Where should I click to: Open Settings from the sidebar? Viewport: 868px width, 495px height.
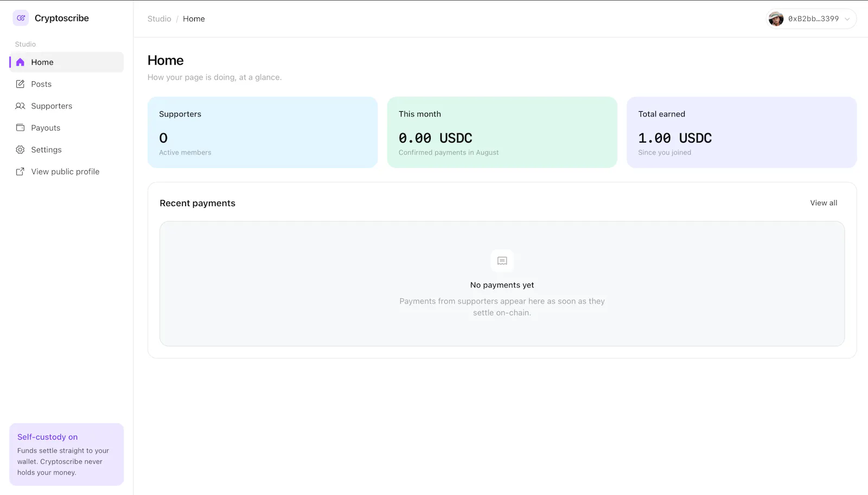[67, 150]
